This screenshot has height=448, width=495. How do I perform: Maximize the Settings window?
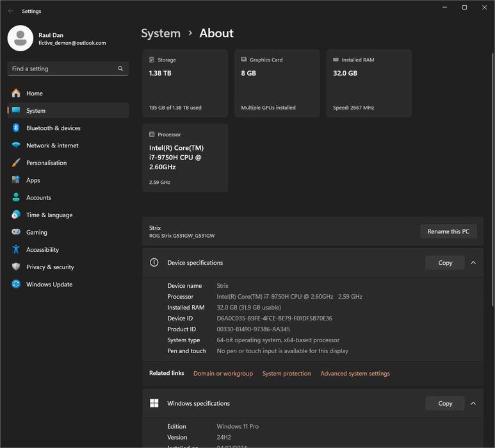coord(464,7)
